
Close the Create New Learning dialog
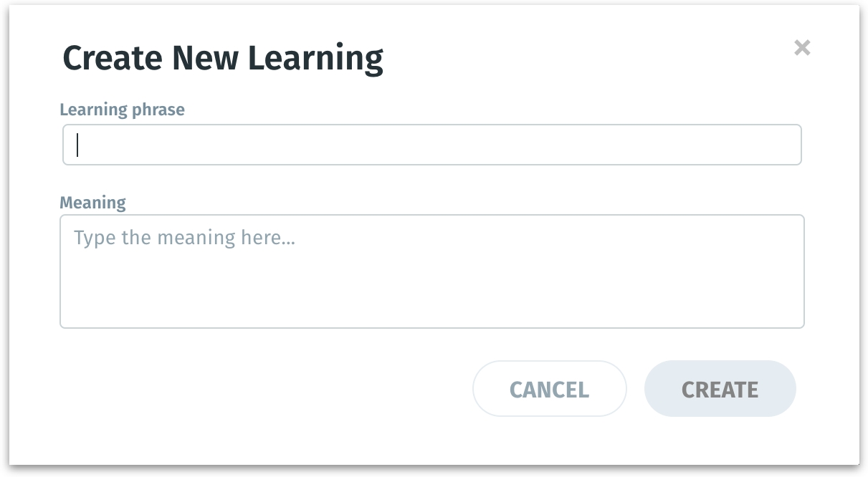802,48
